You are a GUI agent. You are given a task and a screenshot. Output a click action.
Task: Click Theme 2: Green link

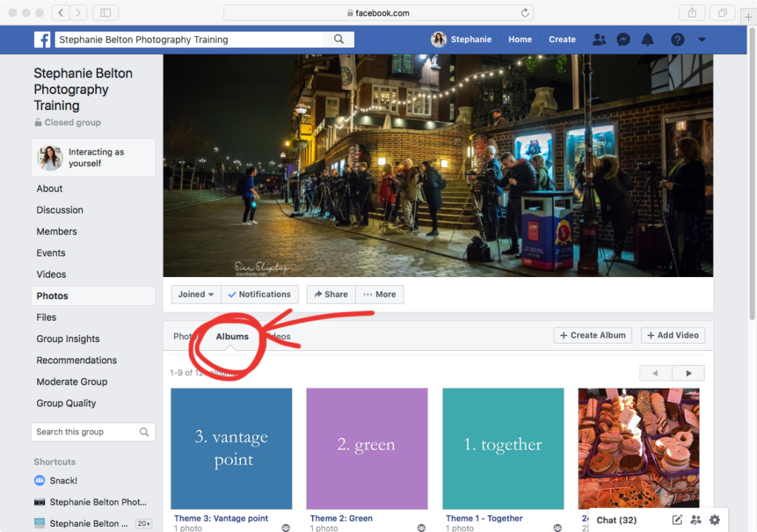click(342, 519)
